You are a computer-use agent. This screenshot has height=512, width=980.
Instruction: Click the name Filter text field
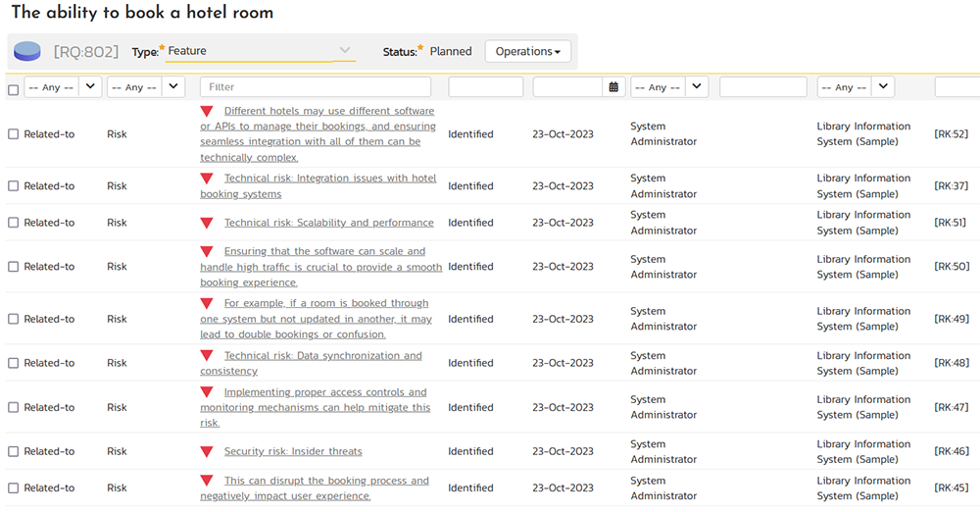tap(315, 87)
